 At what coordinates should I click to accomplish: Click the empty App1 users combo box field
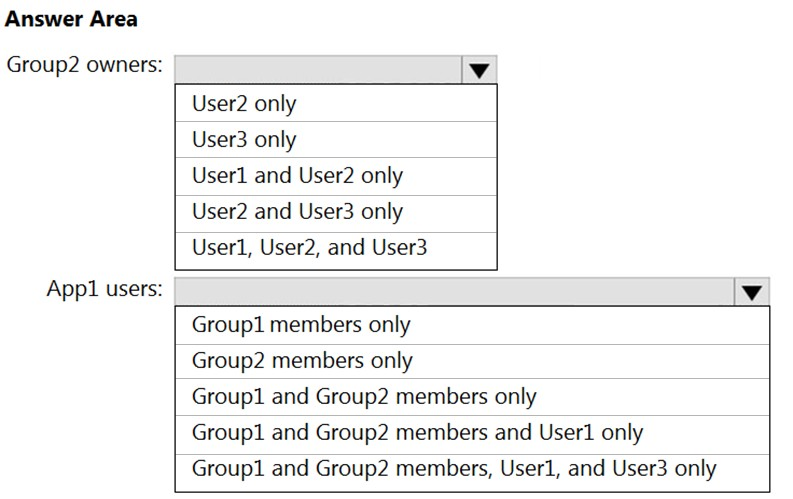coord(454,292)
